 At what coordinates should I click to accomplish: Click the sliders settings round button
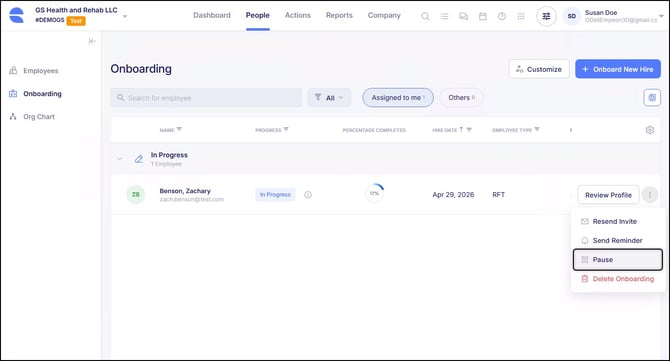546,16
